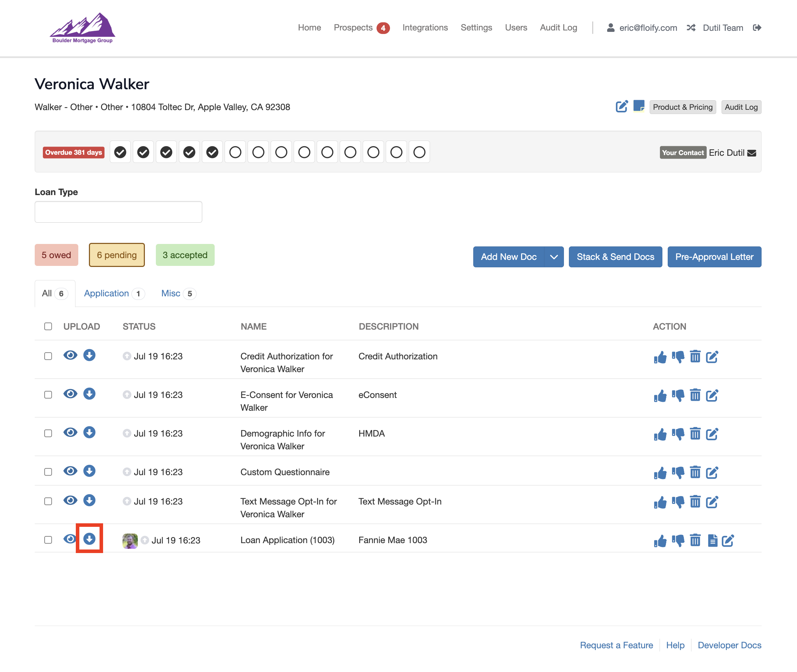Open the Loan Type select field
This screenshot has width=797, height=672.
click(118, 212)
